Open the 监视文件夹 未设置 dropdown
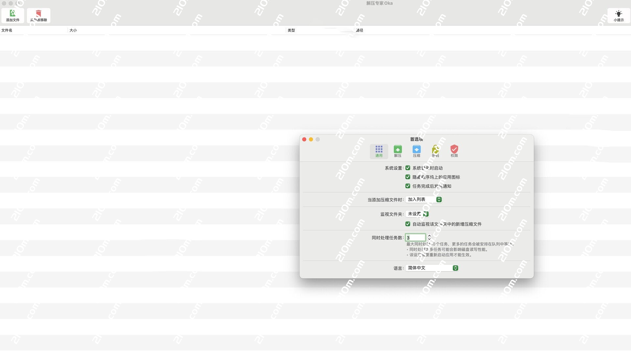 [417, 214]
